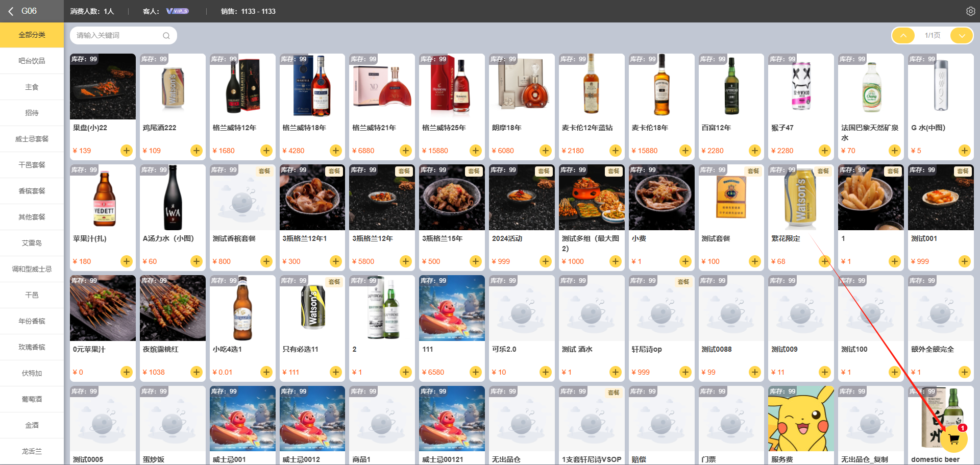Add A汤力水 (小图) to cart
The image size is (980, 465).
click(197, 261)
